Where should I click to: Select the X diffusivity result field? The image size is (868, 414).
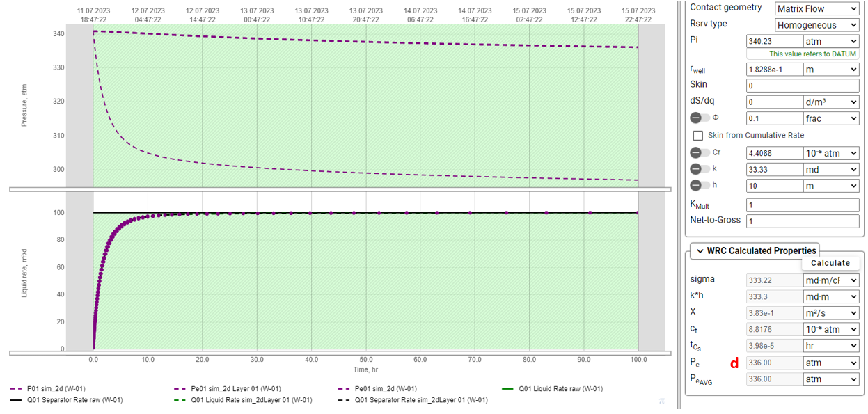[775, 313]
